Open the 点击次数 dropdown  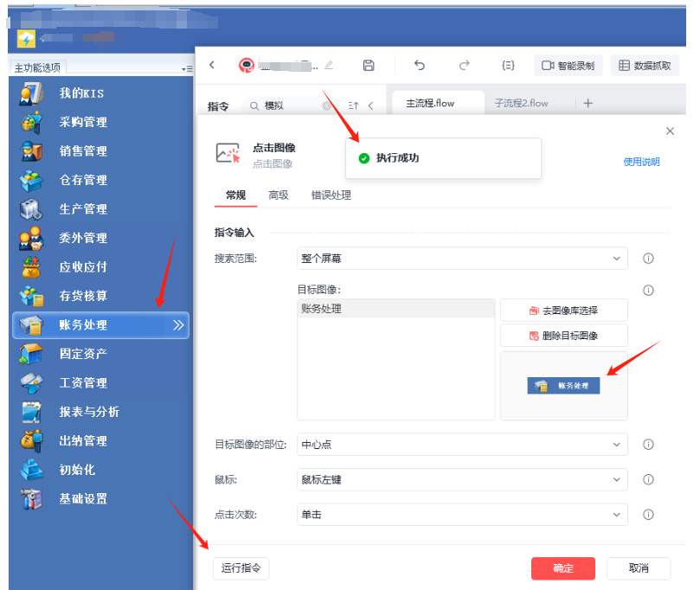(462, 515)
